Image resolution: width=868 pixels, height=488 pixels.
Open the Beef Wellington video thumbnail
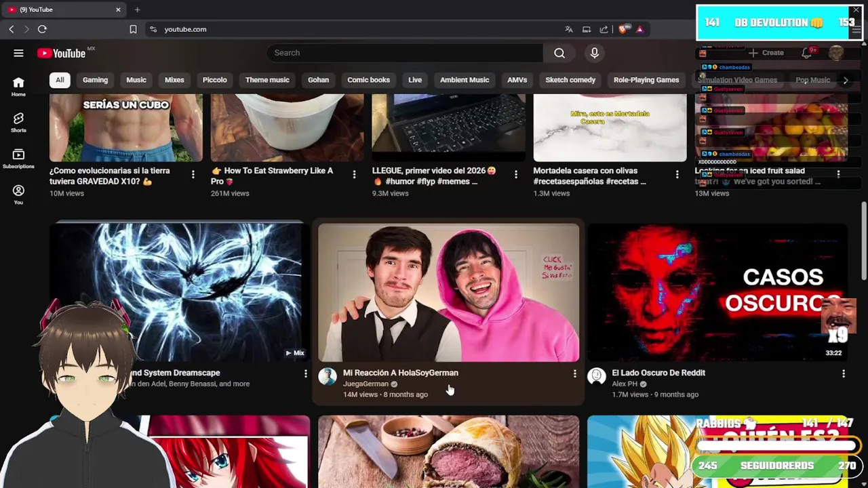pos(448,451)
